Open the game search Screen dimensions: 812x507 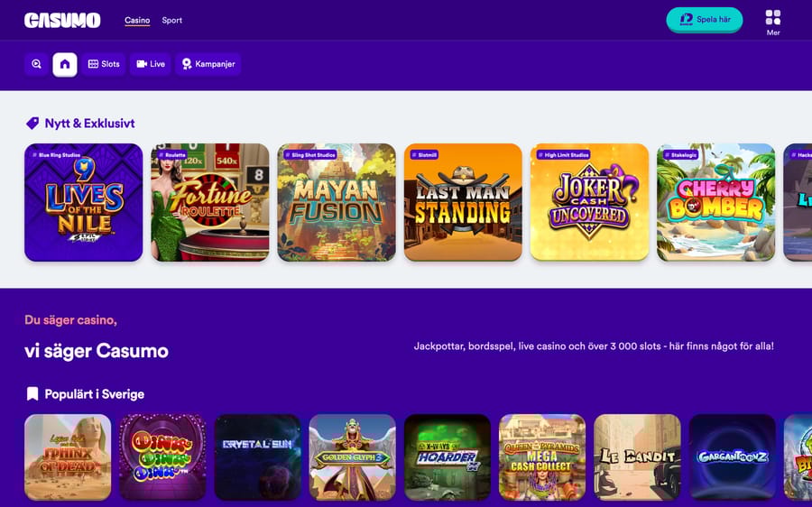coord(36,64)
